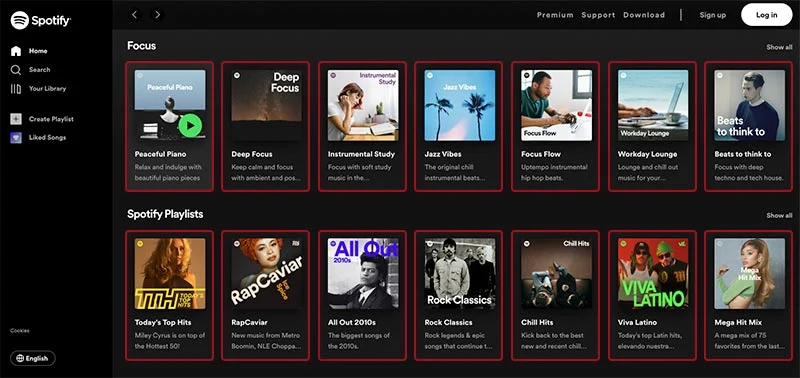Screen dimensions: 800x378
Task: Open the Support page
Action: 598,15
